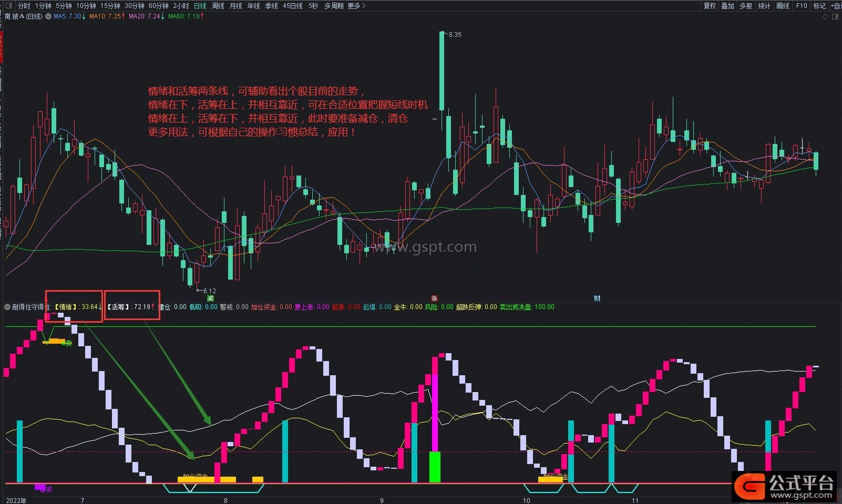Open the 多周期 multi-period view
Screen dimensions: 842x504
tap(334, 6)
